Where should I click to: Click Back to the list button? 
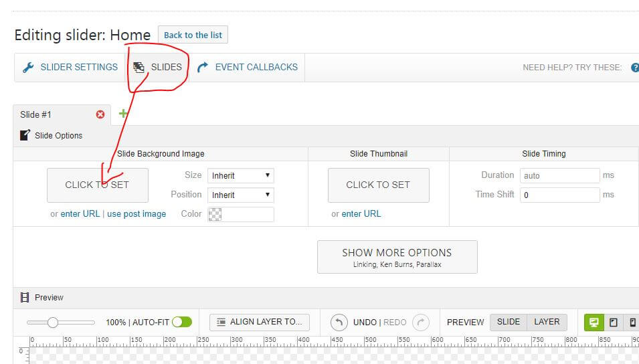tap(193, 35)
